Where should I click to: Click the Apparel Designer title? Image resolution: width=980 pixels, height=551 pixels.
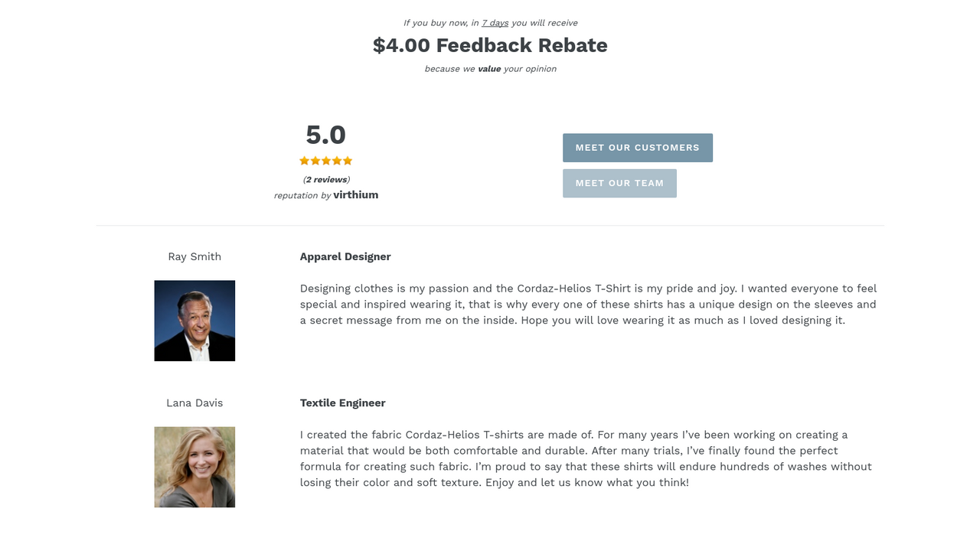pyautogui.click(x=345, y=256)
